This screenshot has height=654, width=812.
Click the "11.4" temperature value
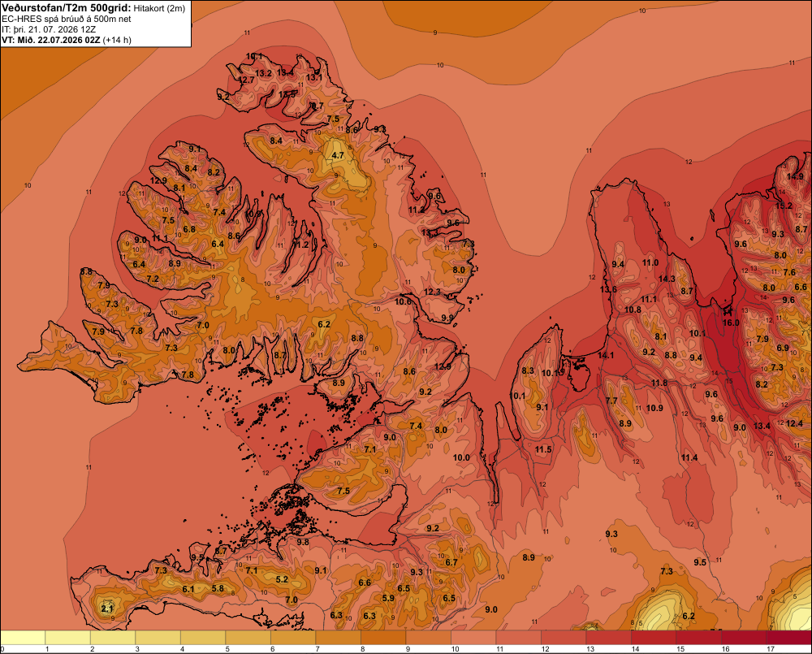point(689,457)
